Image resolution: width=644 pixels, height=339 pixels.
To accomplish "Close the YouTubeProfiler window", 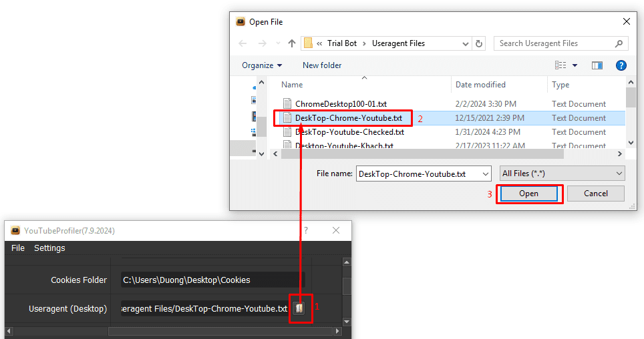I will [336, 231].
